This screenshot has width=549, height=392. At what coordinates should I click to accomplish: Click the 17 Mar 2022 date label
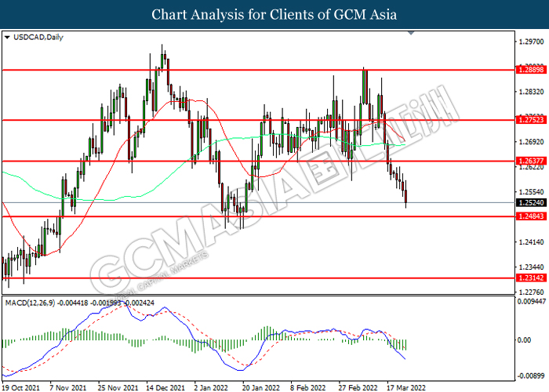[406, 388]
